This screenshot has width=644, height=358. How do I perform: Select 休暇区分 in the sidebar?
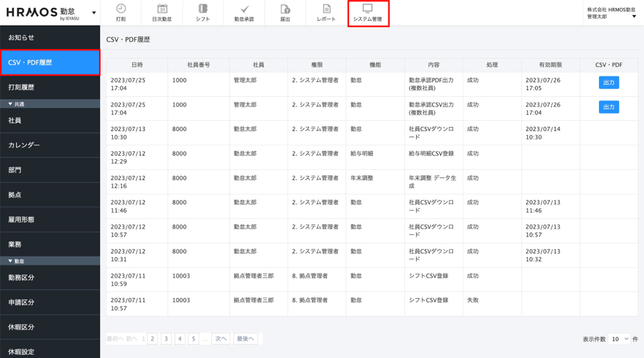[x=50, y=327]
